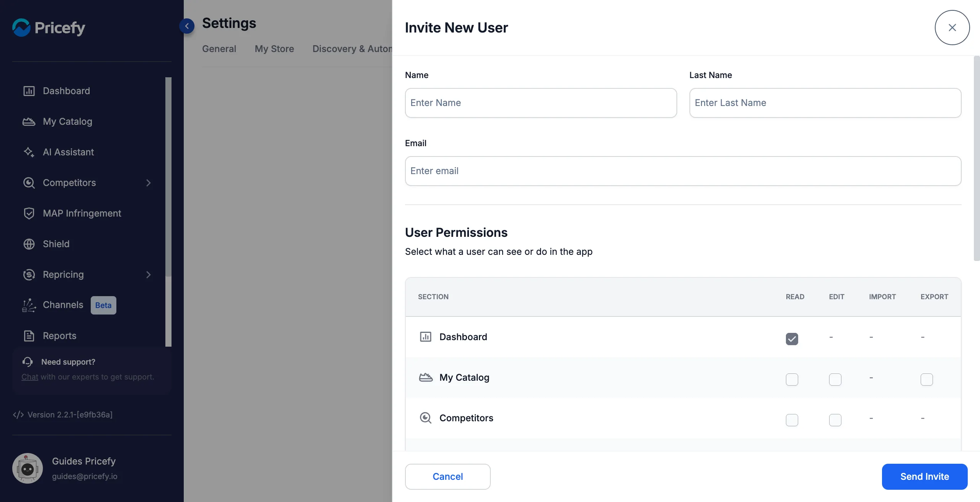Image resolution: width=980 pixels, height=502 pixels.
Task: Expand the Competitors sidebar submenu chevron
Action: (x=149, y=183)
